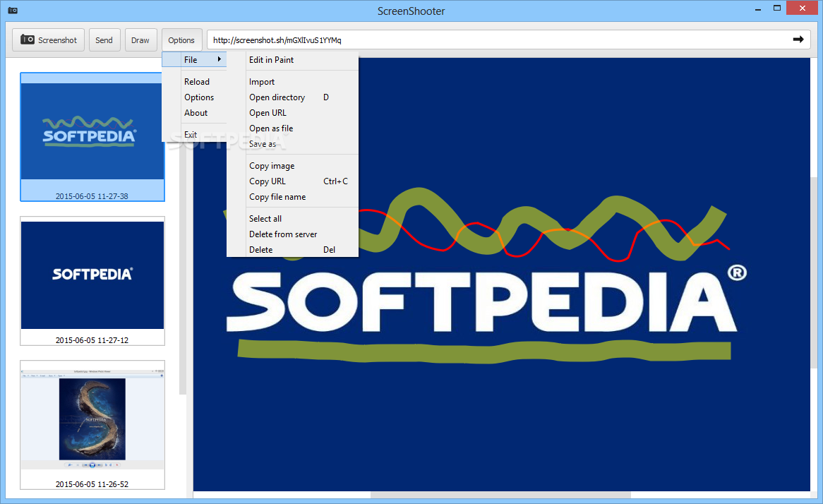Click the preview vertical scrollbar
This screenshot has width=823, height=504.
814,273
